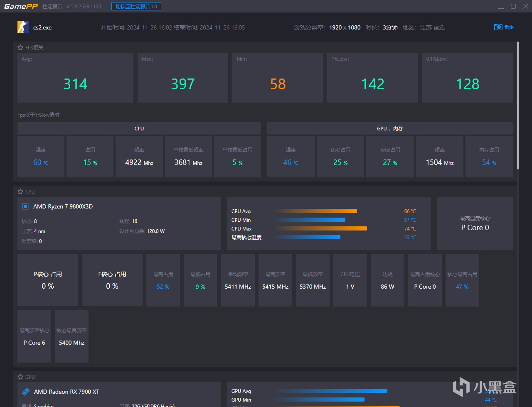The height and width of the screenshot is (407, 532).
Task: Click the Min FPS 58 tile
Action: (278, 78)
